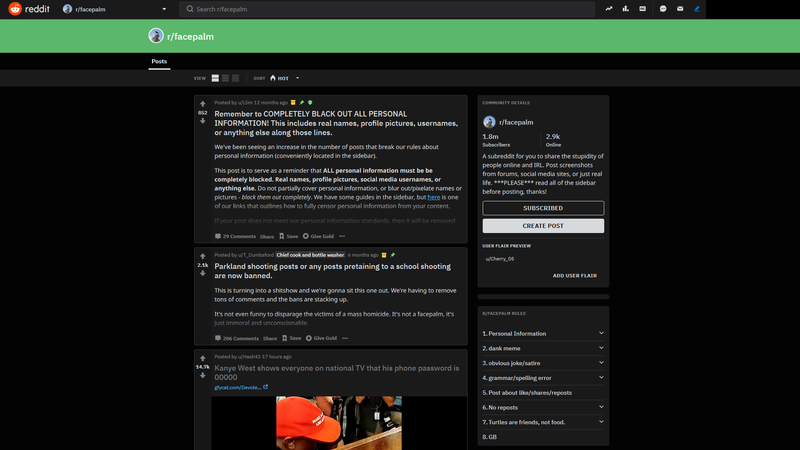Save the personal information reminder post

(288, 236)
